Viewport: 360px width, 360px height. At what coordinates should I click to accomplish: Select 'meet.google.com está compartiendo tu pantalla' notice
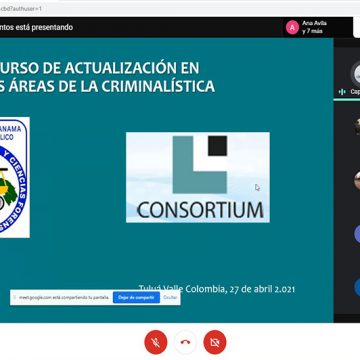pos(64,297)
